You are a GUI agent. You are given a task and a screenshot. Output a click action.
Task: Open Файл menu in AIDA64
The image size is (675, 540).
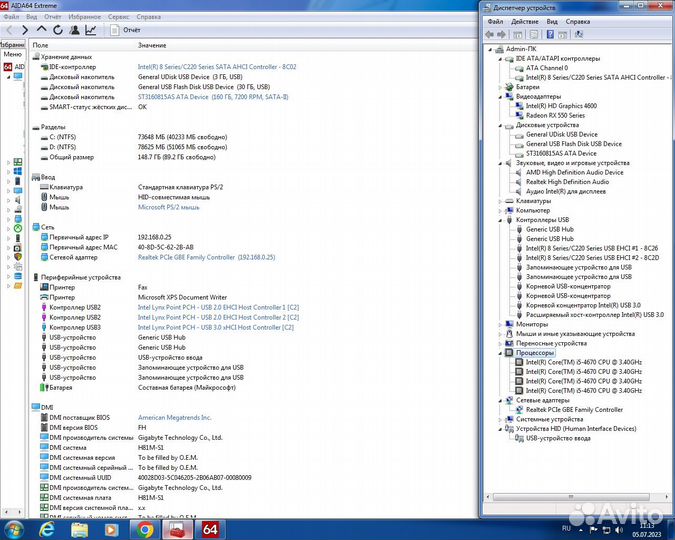tap(12, 17)
